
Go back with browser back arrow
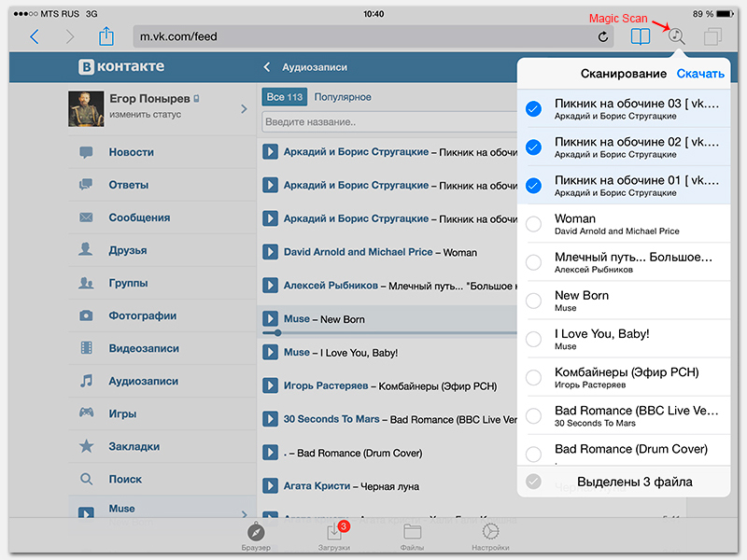35,37
